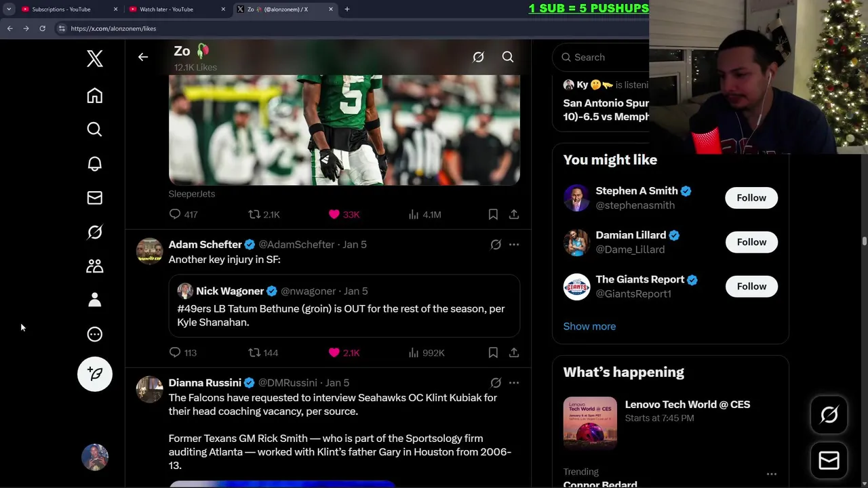Click the page vertical scrollbar
The image size is (868, 488).
tap(864, 241)
